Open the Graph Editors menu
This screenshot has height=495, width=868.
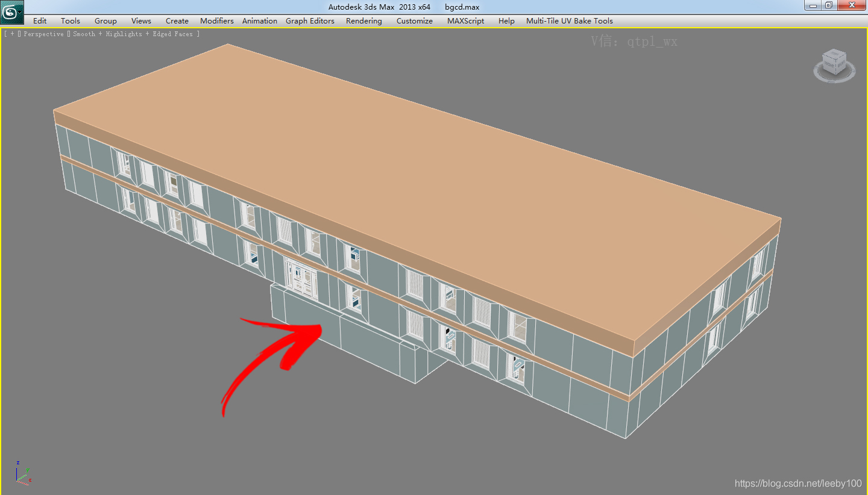point(310,20)
